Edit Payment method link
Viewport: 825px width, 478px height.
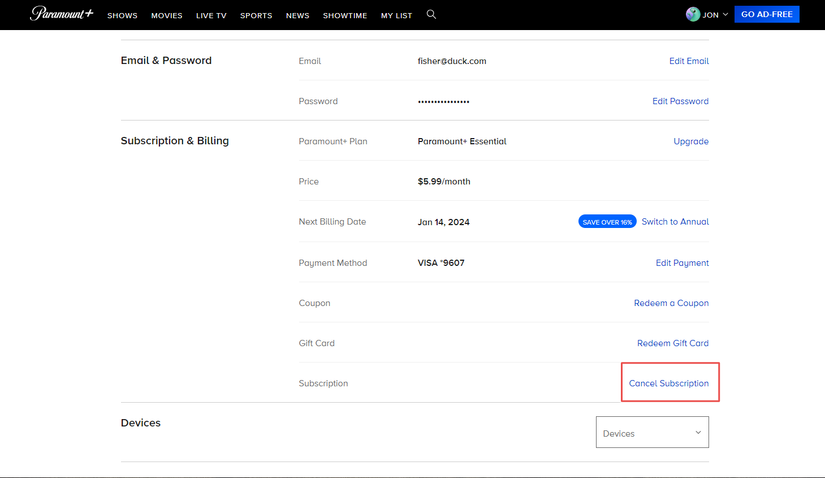[x=682, y=263]
